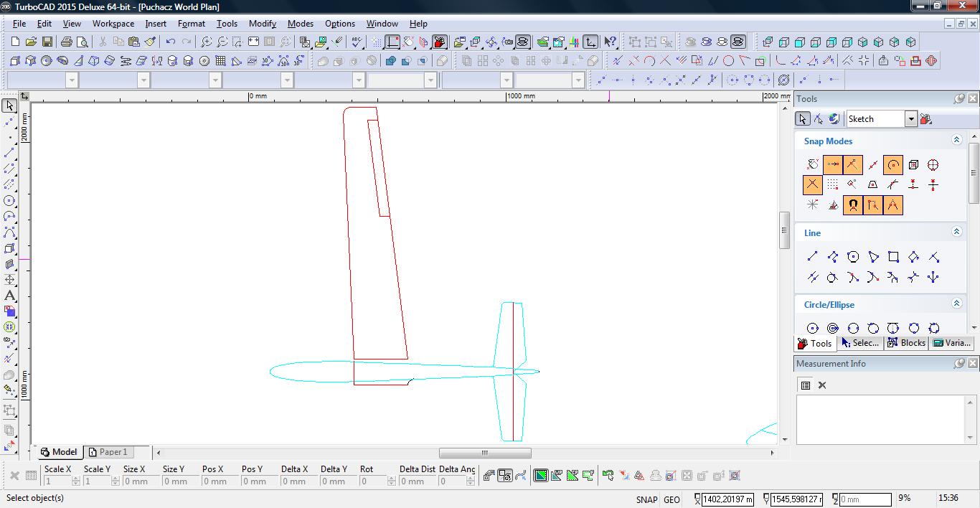Open the Modify menu
980x508 pixels.
coord(262,24)
